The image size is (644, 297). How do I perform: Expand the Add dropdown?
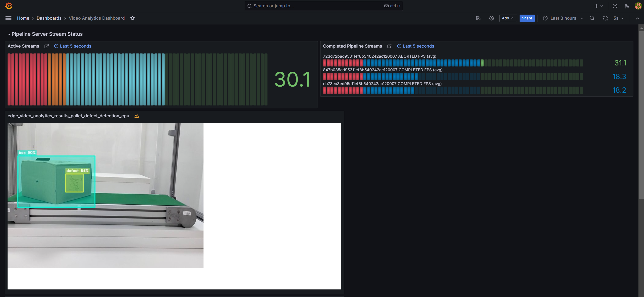[x=507, y=18]
